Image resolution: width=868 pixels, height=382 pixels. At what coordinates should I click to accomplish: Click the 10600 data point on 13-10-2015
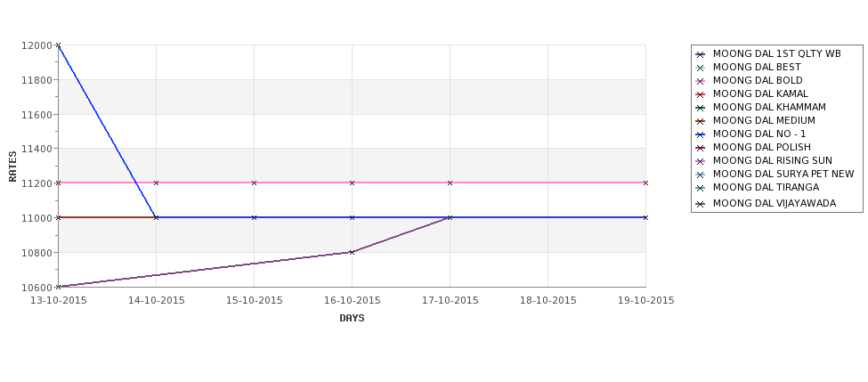click(x=58, y=287)
